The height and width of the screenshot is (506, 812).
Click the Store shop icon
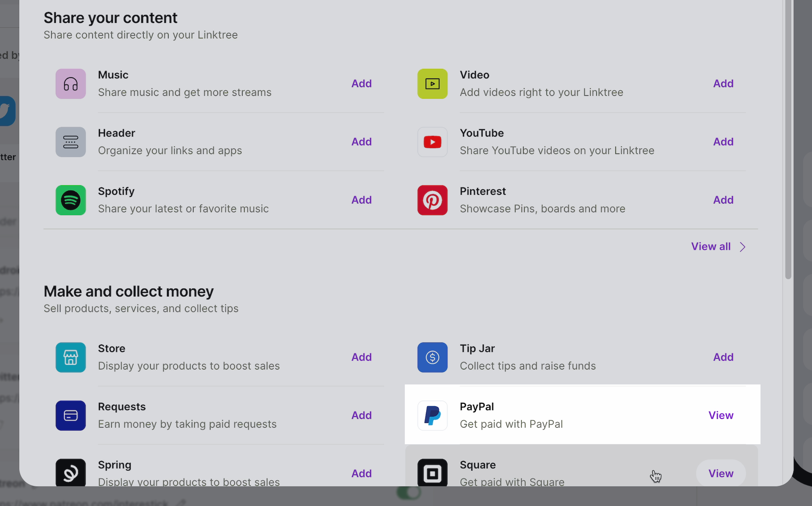pos(71,358)
